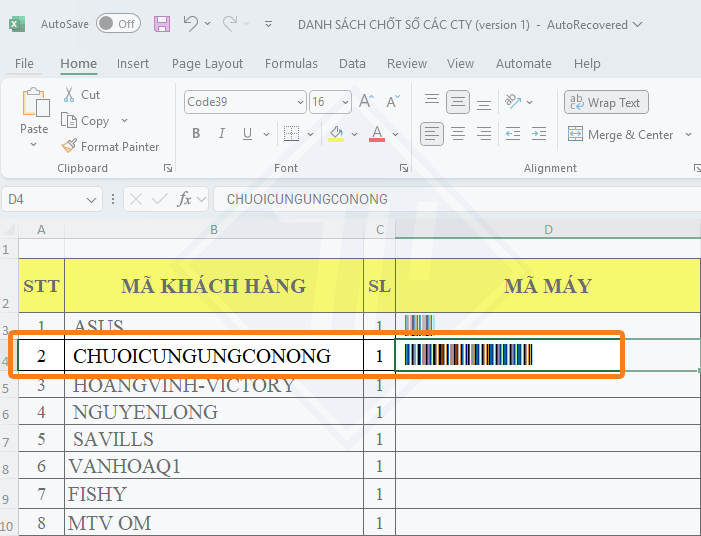This screenshot has height=536, width=701.
Task: Toggle Wrap Text option
Action: (606, 102)
